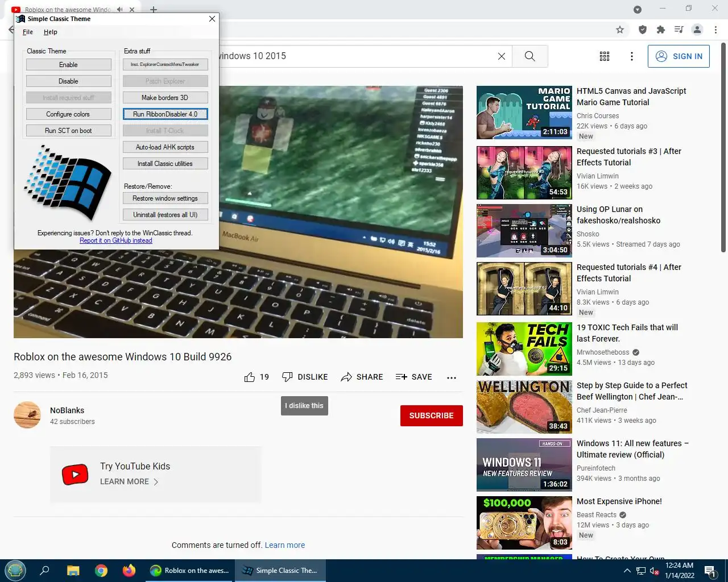Viewport: 728px width, 582px height.
Task: Clear the YouTube search field
Action: point(502,56)
